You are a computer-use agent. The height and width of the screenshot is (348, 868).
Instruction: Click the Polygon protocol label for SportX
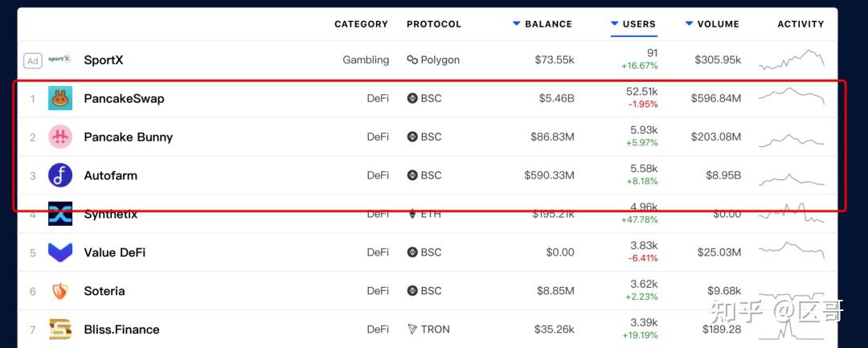pyautogui.click(x=434, y=59)
